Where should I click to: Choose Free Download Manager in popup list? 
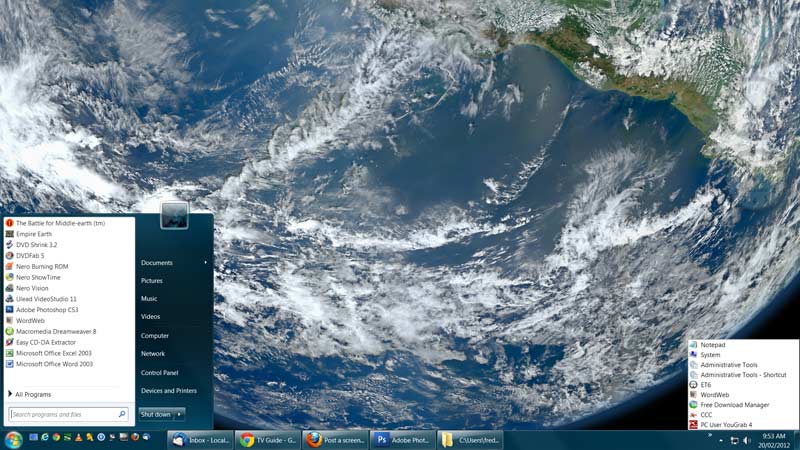[735, 405]
